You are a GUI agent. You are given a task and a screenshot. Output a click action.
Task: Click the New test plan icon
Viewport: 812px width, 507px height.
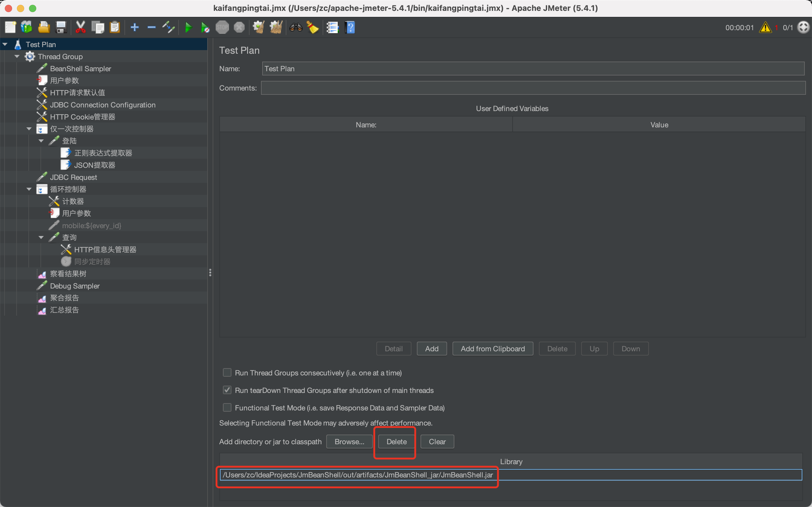pyautogui.click(x=9, y=27)
